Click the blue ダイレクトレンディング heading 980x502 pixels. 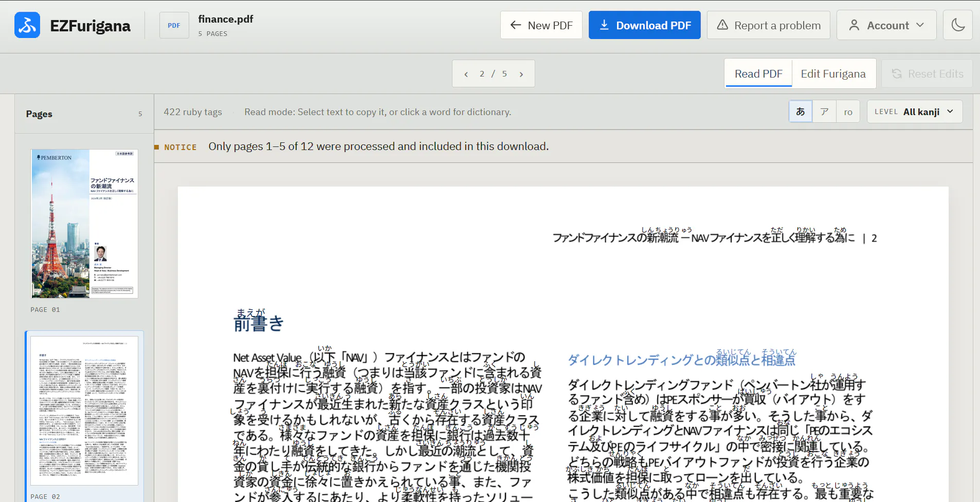point(681,360)
